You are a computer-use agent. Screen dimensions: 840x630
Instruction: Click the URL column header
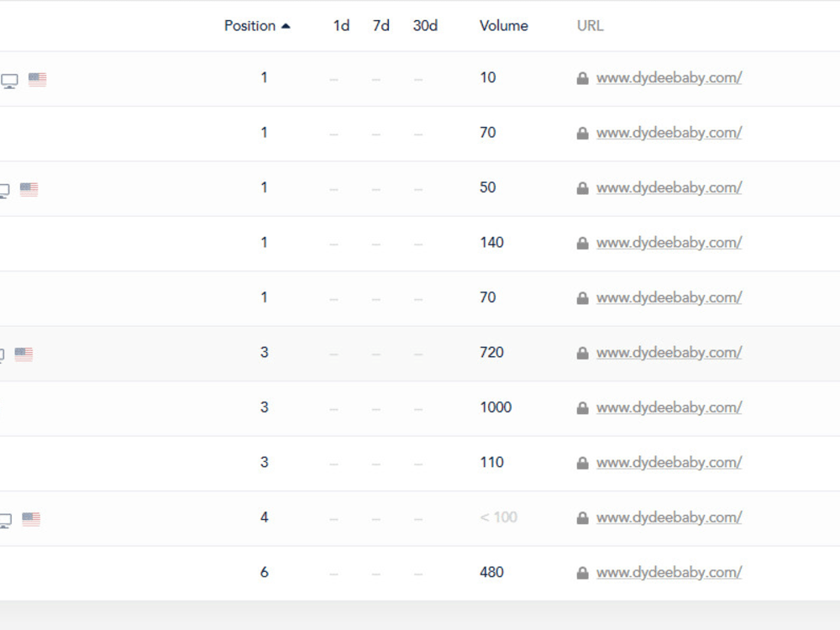pyautogui.click(x=591, y=26)
